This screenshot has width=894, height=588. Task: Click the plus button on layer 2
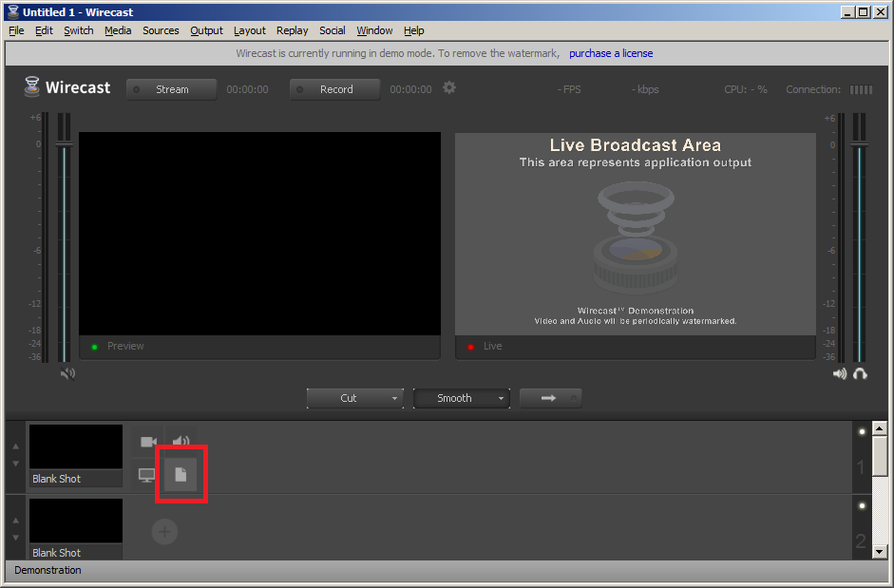click(164, 532)
